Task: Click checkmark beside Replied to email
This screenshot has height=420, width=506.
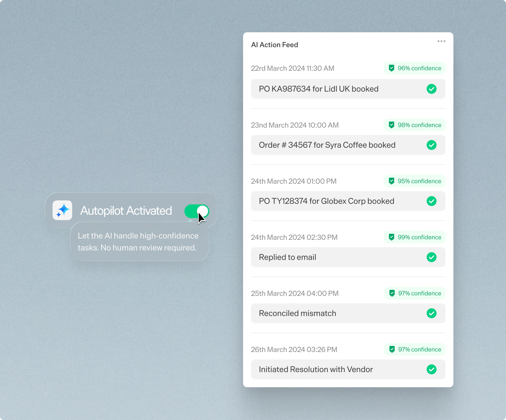Action: [431, 257]
